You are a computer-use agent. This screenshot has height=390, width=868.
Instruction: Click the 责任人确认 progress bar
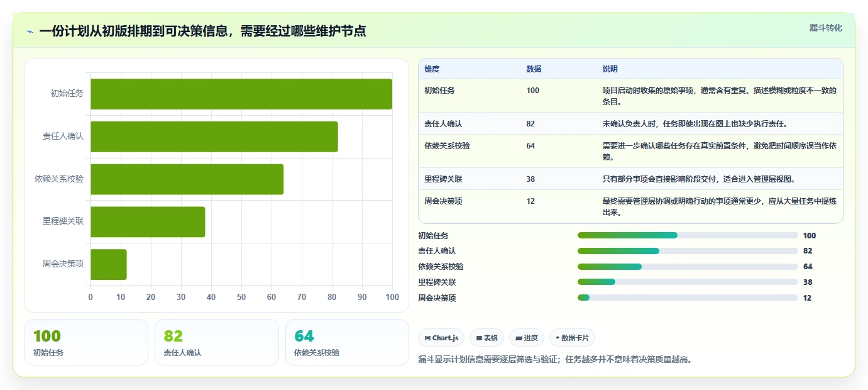(688, 251)
